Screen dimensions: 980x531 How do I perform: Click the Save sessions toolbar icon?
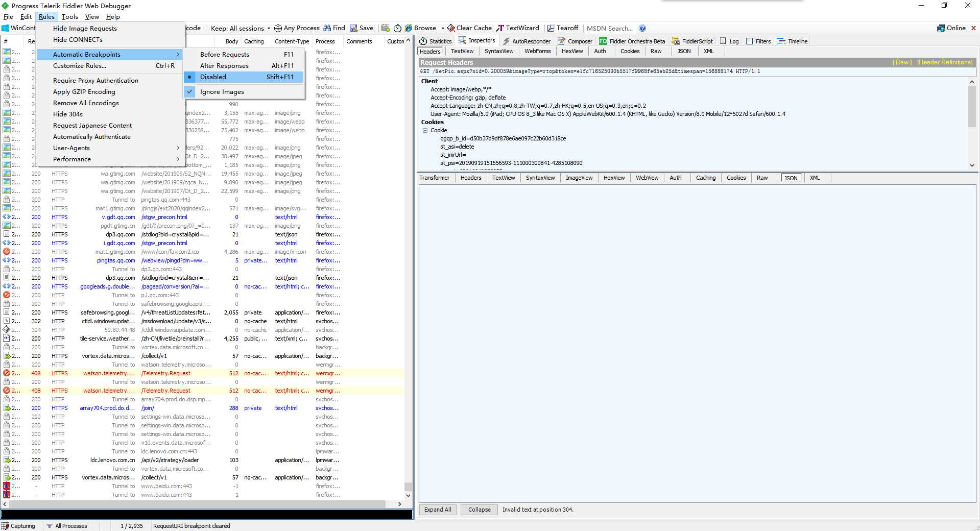click(x=353, y=28)
